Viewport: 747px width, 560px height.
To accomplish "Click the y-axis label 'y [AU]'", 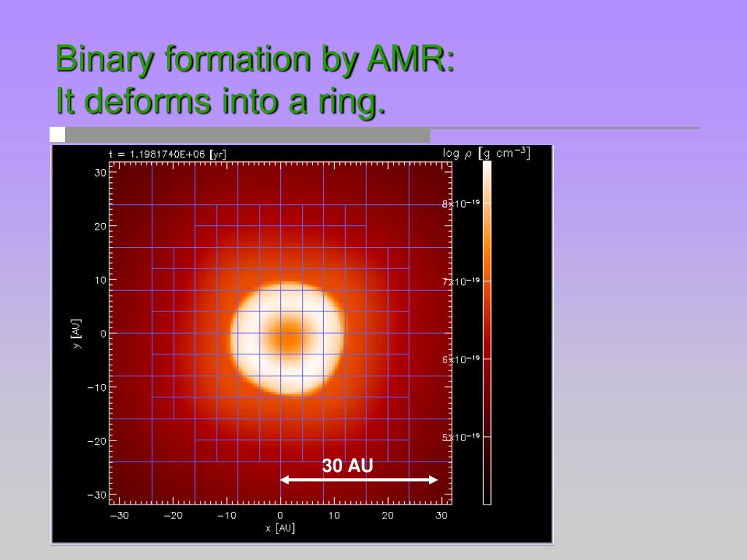I will click(x=77, y=333).
